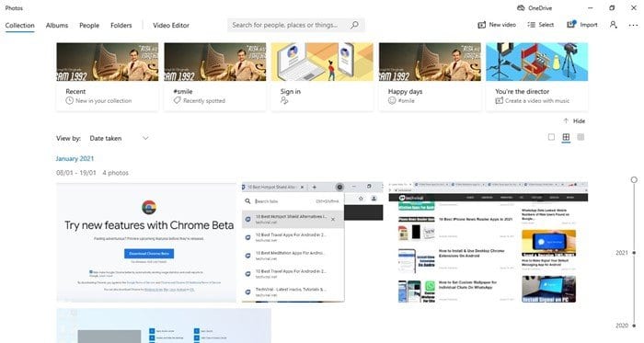
Task: Switch to large single-photo view icon
Action: (x=551, y=137)
